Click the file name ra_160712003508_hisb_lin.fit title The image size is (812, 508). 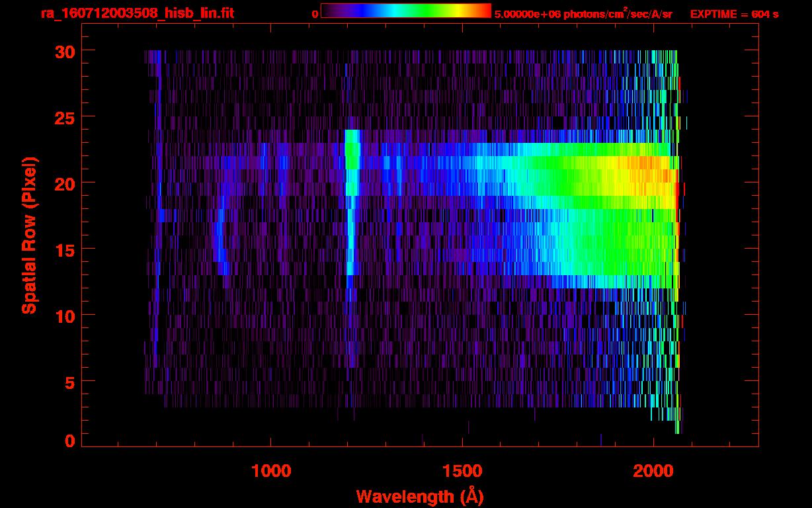point(137,13)
